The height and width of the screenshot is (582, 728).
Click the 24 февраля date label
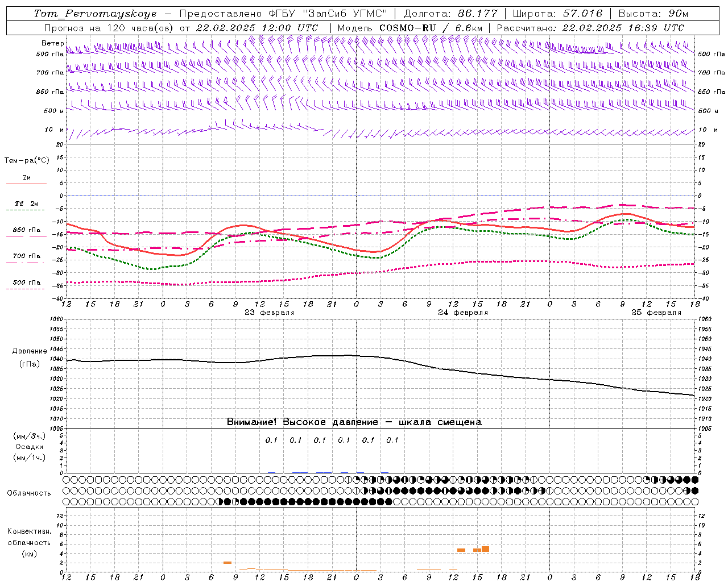click(x=463, y=313)
